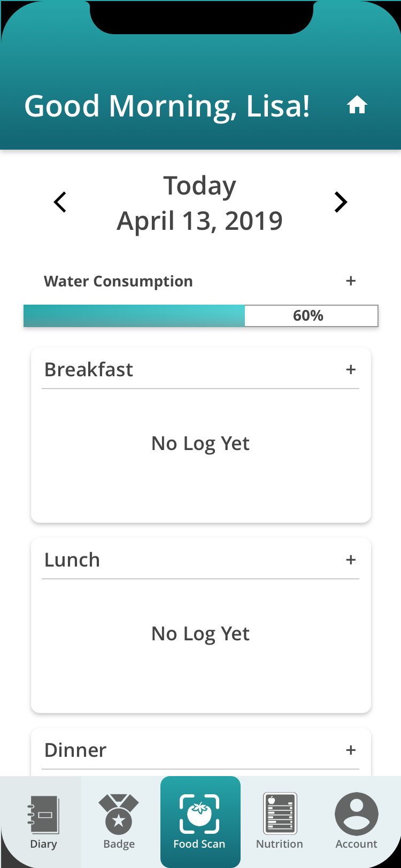Switch to the Nutrition tab
401x868 pixels.
coord(280,821)
